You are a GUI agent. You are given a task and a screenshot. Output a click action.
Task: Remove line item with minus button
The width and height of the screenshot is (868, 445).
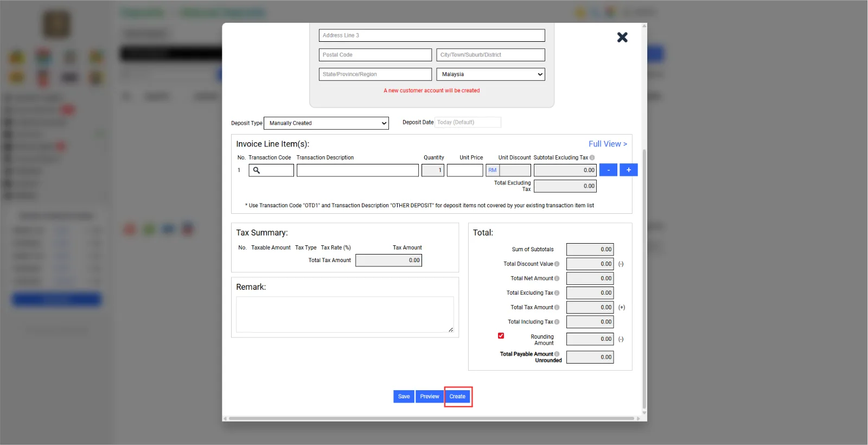608,170
